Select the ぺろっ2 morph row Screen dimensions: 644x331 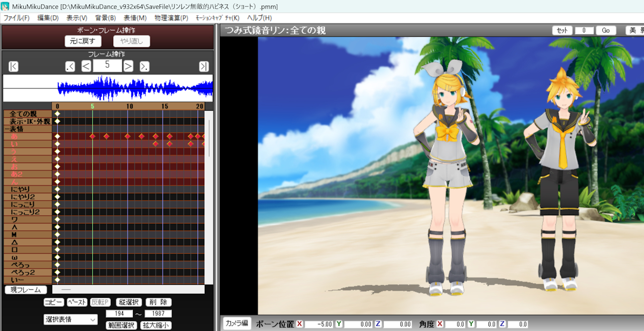[x=28, y=272]
